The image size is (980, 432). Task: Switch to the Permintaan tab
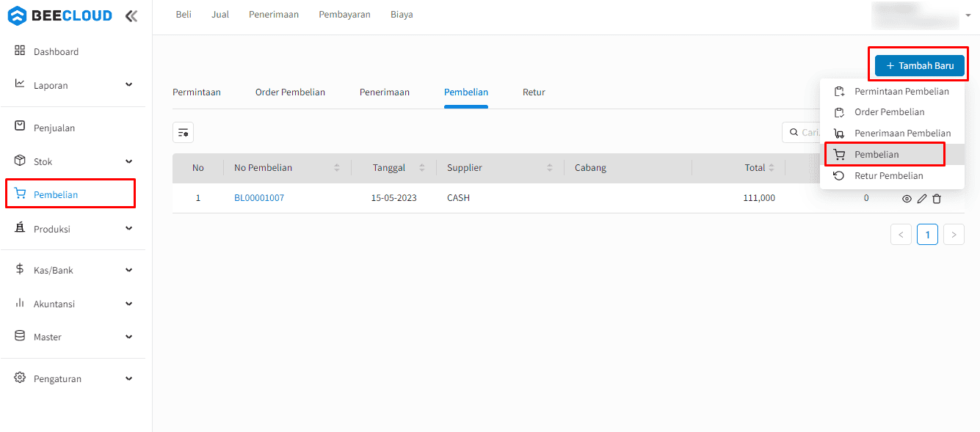tap(197, 92)
